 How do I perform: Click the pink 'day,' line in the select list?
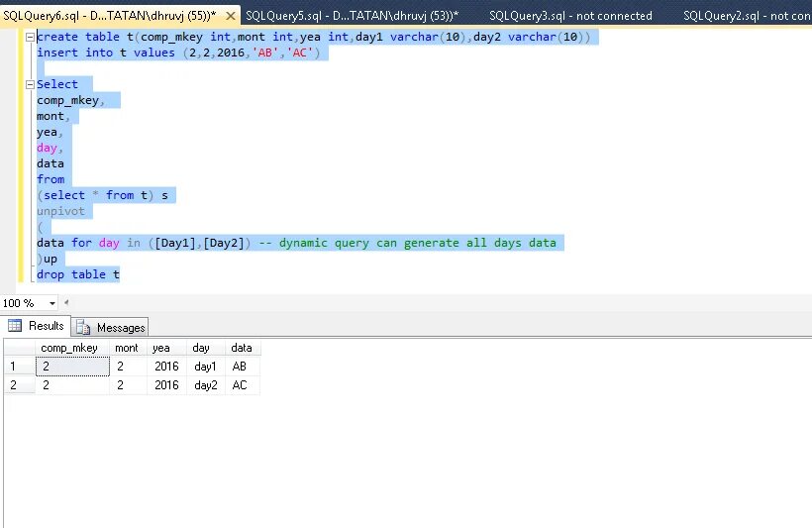click(x=50, y=149)
